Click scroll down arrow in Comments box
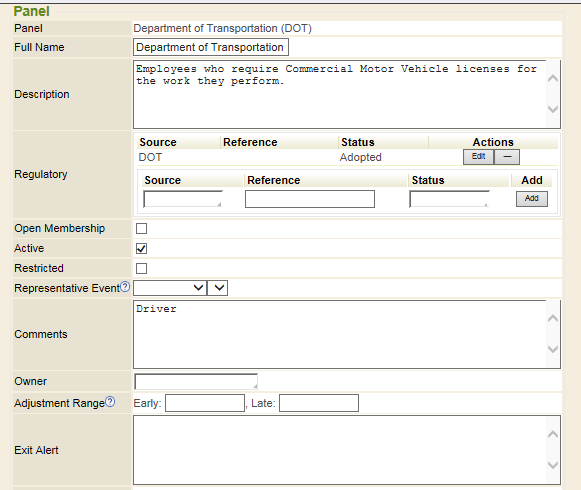 [553, 349]
